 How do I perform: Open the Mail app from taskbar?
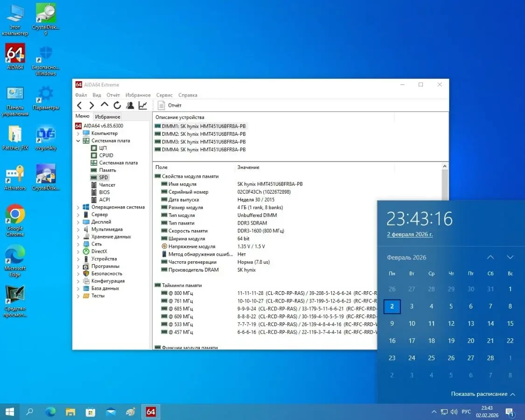pos(111,412)
